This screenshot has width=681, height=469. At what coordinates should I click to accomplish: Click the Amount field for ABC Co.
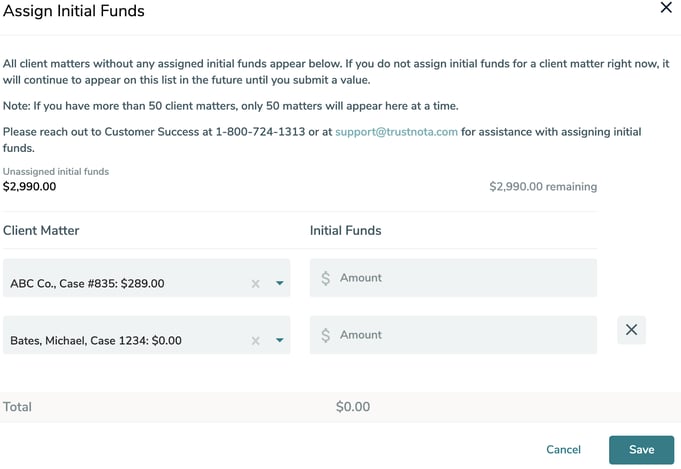pos(460,278)
